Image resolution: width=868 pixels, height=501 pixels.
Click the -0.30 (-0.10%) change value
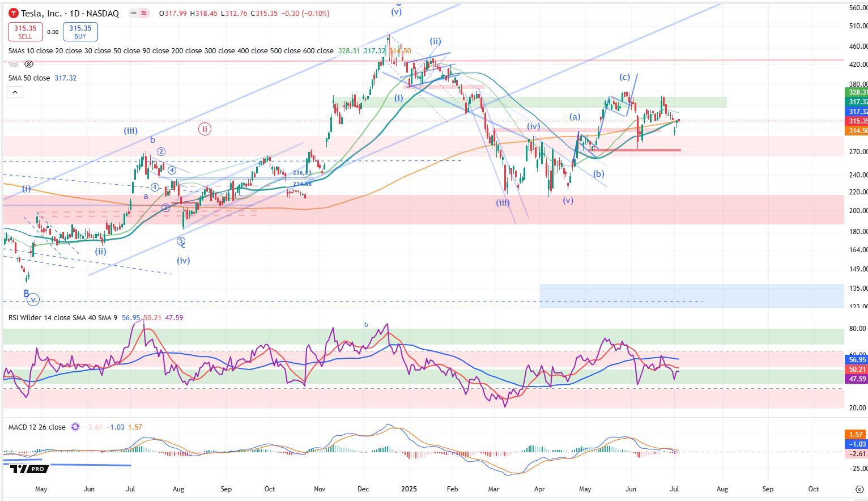pyautogui.click(x=305, y=13)
